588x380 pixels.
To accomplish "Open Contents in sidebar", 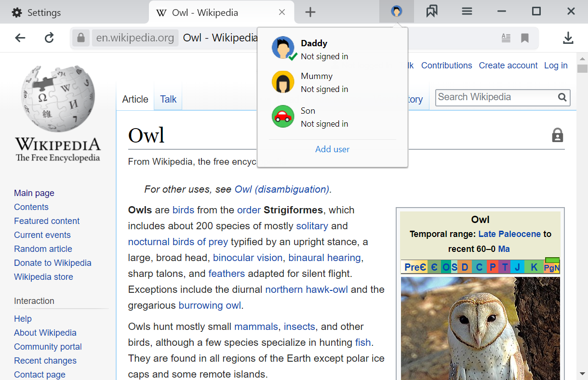I will pyautogui.click(x=31, y=207).
